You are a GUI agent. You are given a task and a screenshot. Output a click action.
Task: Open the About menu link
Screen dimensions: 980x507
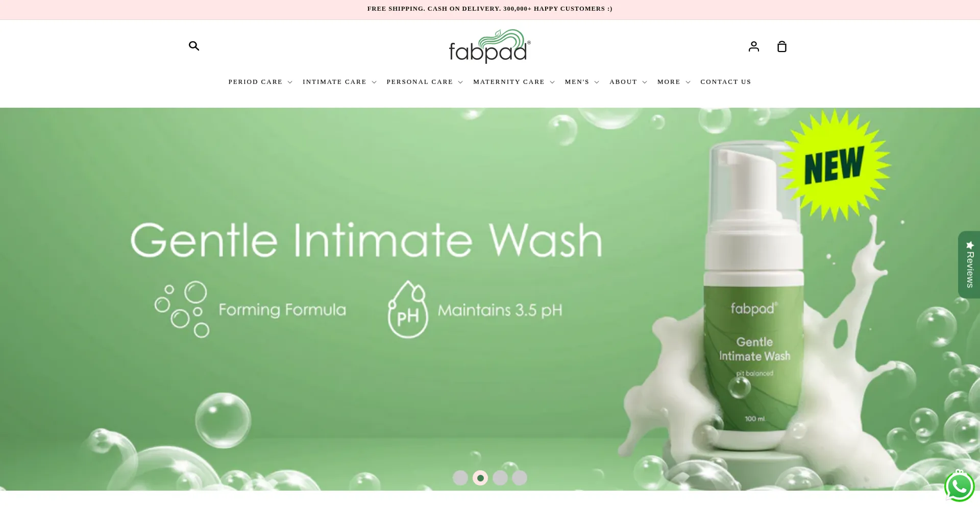(x=628, y=82)
